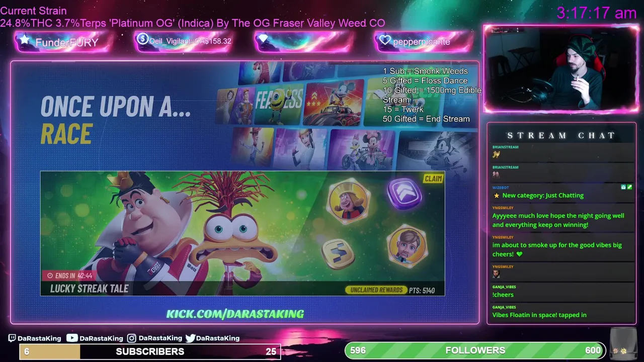Select the grayscale Steamboat Mickey tile
The image size is (644, 362).
437,151
